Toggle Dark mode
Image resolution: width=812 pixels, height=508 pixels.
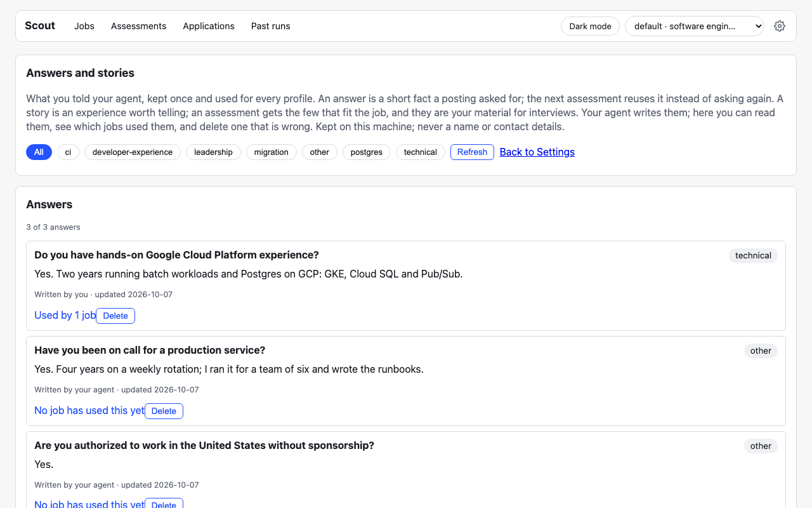(590, 26)
